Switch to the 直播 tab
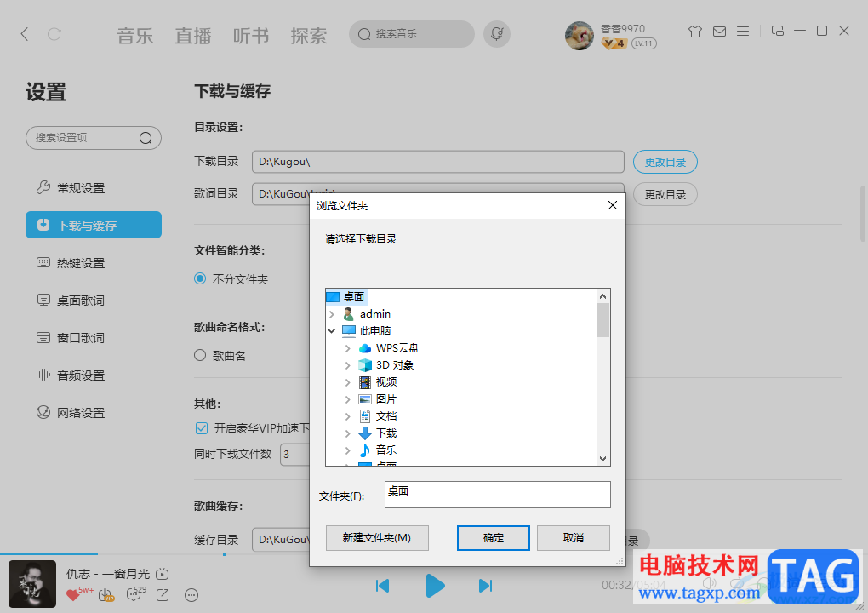Viewport: 868px width, 613px height. click(x=192, y=36)
